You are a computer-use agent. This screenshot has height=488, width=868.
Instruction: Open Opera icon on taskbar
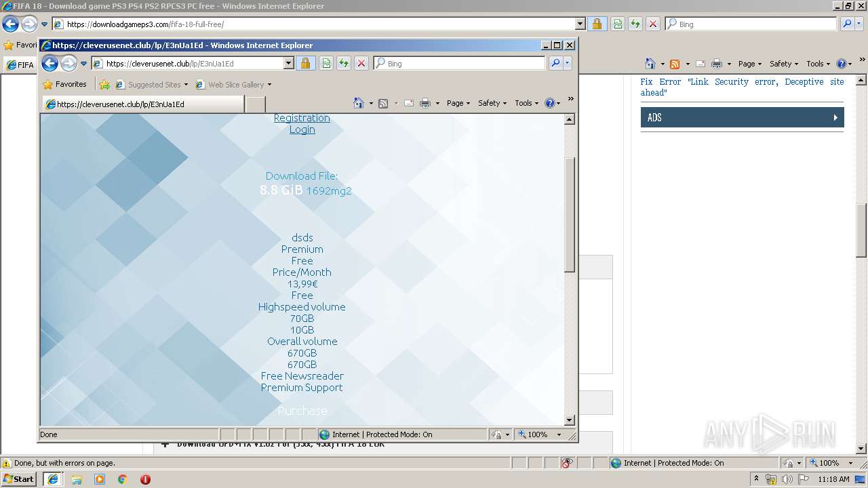coord(145,479)
